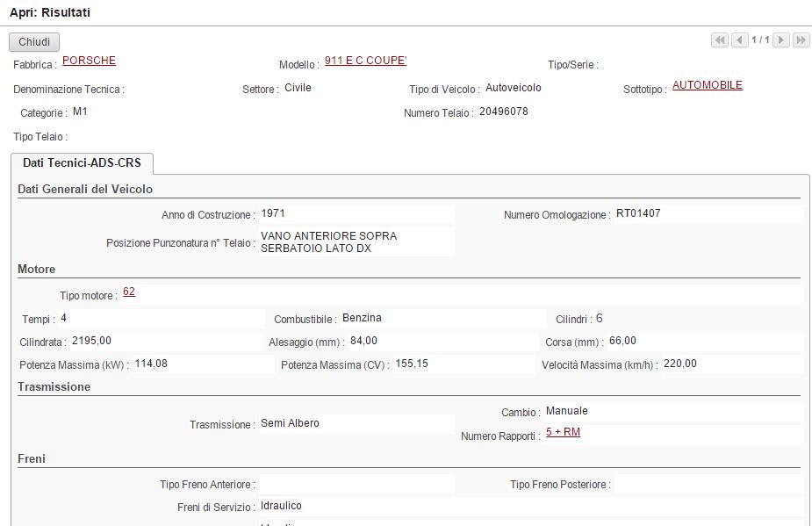Image resolution: width=812 pixels, height=526 pixels.
Task: Open the AUTOMOBILE subtype link
Action: (x=707, y=85)
